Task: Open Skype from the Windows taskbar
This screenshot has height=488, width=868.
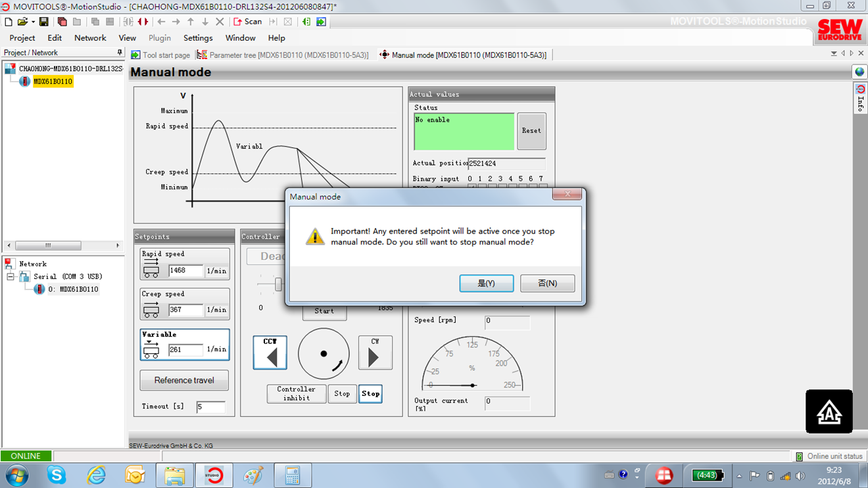Action: (x=57, y=475)
